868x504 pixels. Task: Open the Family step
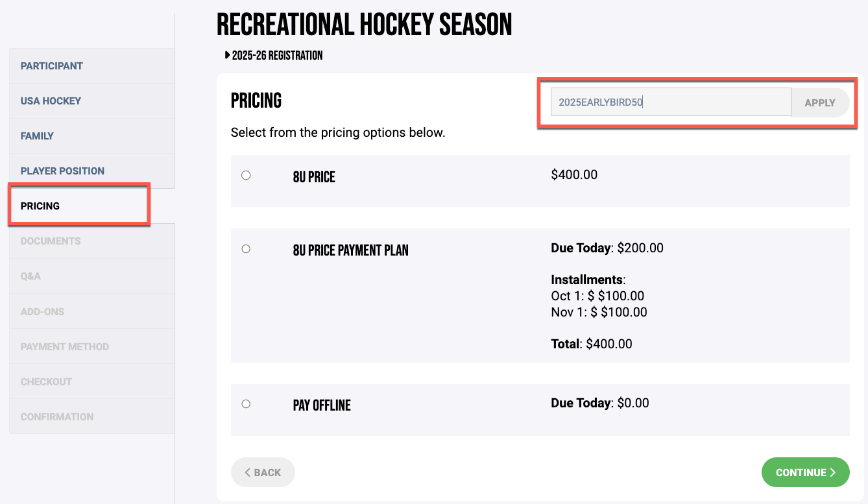(x=37, y=136)
